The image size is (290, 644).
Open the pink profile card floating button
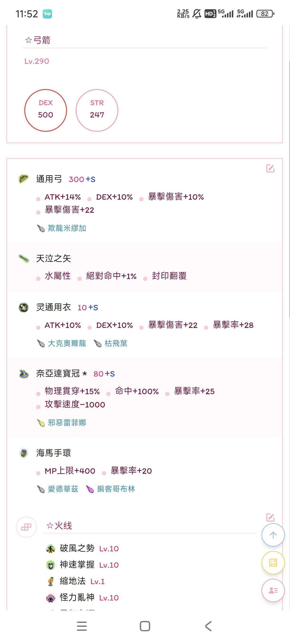(x=273, y=591)
